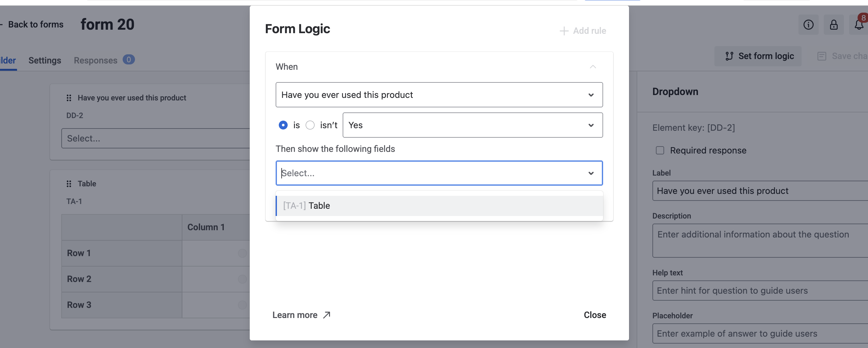The width and height of the screenshot is (868, 348).
Task: Click the 'form 20' title
Action: click(107, 25)
